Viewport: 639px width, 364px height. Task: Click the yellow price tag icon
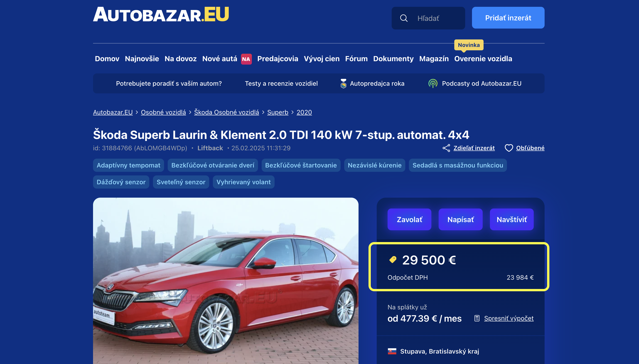tap(393, 260)
